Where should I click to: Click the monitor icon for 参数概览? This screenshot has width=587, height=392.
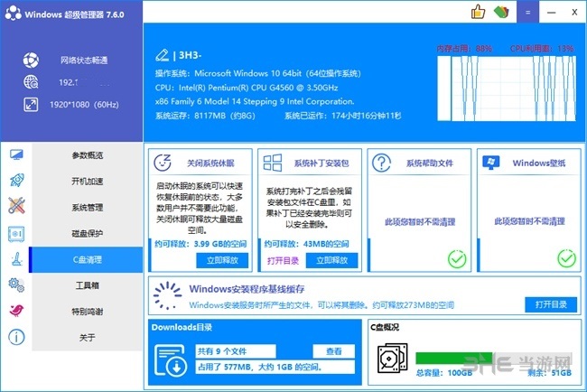(16, 155)
